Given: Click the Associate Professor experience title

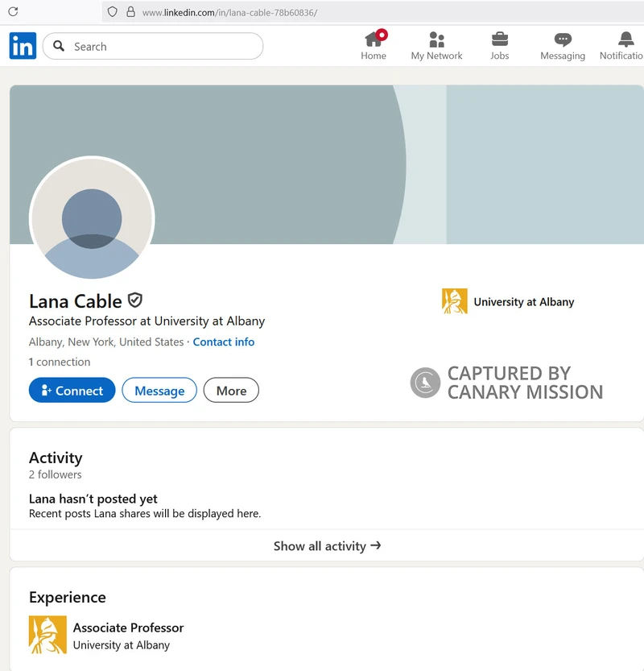Looking at the screenshot, I should point(128,628).
